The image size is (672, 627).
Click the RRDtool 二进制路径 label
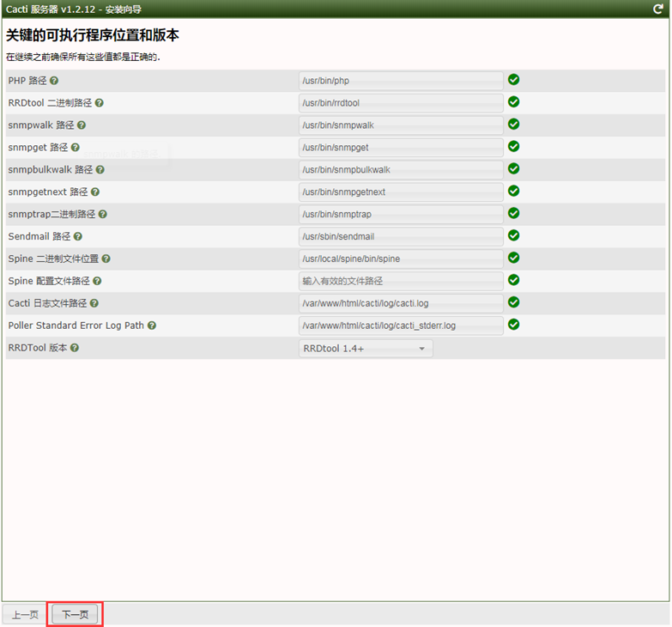tap(50, 103)
